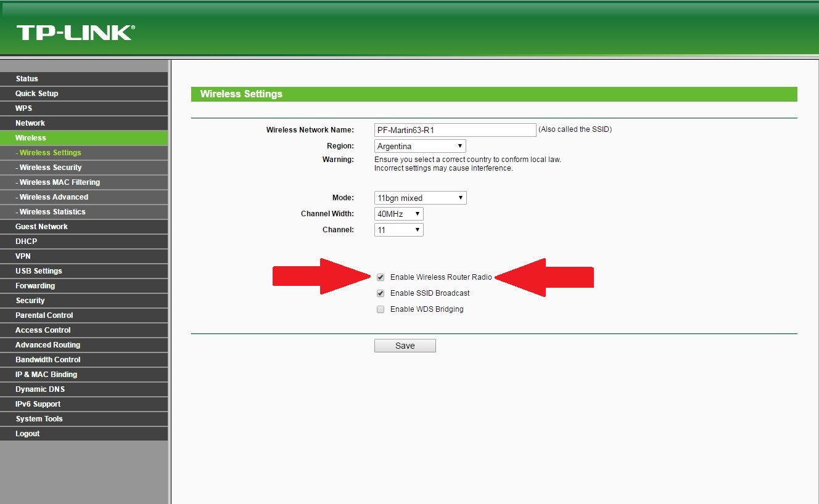Open the Security menu
The height and width of the screenshot is (504, 819).
click(84, 301)
